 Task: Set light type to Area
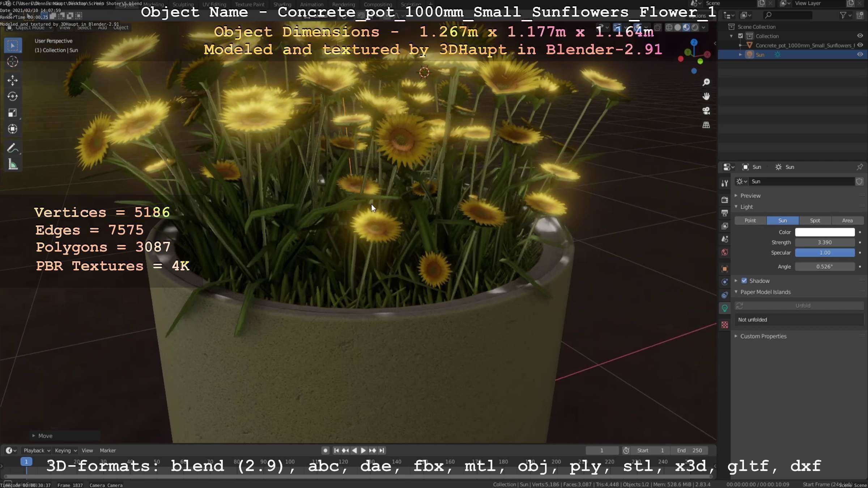point(847,221)
